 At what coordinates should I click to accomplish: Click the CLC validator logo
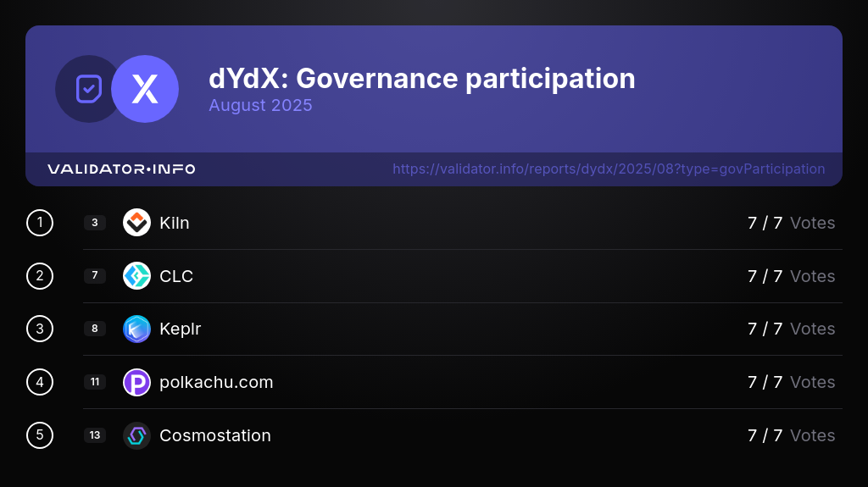coord(136,276)
